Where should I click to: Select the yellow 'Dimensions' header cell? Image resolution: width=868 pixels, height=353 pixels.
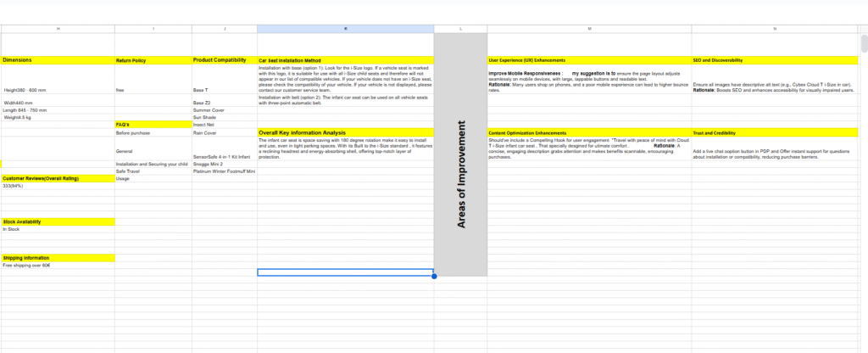point(58,60)
